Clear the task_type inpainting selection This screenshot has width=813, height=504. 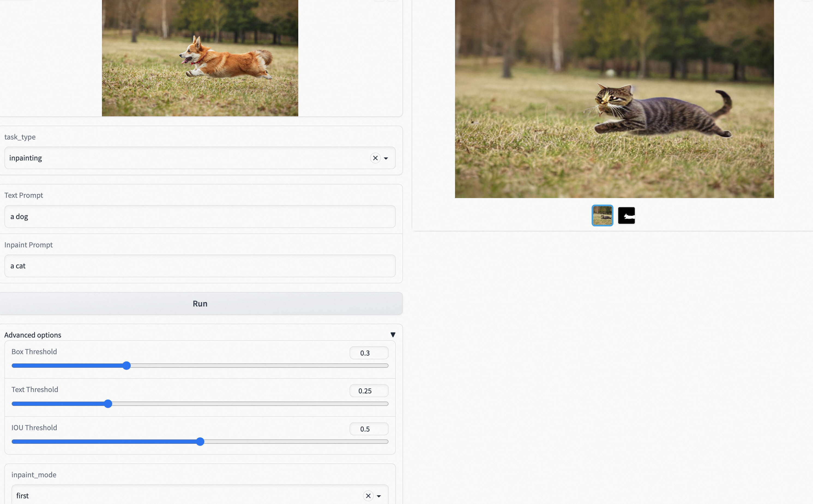(x=375, y=158)
